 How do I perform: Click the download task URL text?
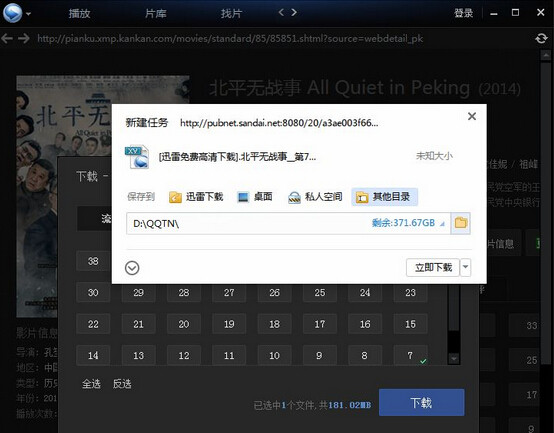click(x=279, y=123)
